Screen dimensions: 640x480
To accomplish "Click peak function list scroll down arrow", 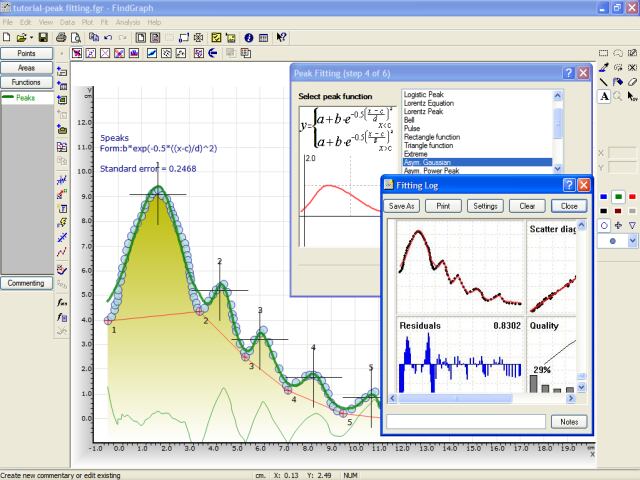I will [x=558, y=168].
